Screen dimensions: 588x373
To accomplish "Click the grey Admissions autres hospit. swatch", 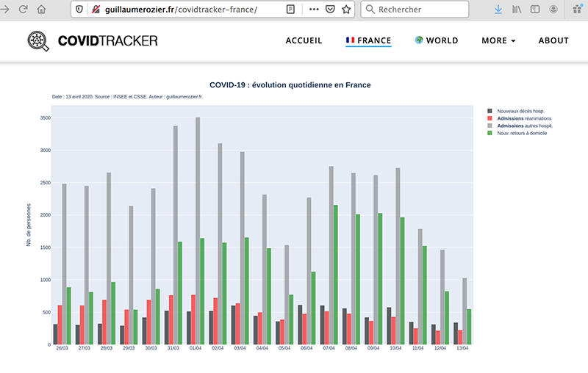I will point(490,126).
